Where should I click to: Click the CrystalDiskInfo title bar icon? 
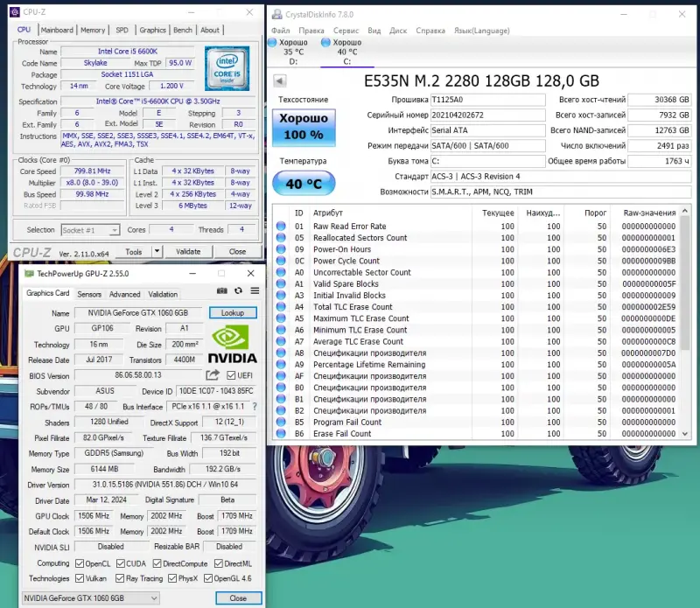pos(276,14)
